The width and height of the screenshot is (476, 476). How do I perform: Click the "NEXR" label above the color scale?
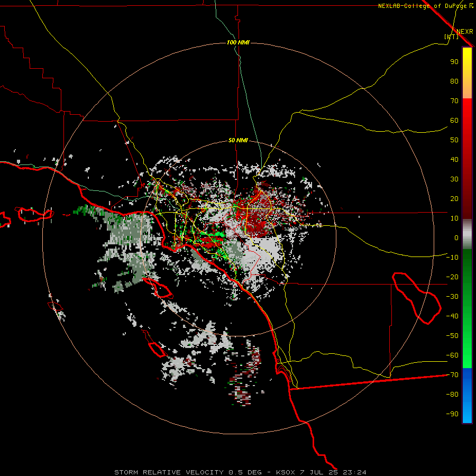point(464,32)
